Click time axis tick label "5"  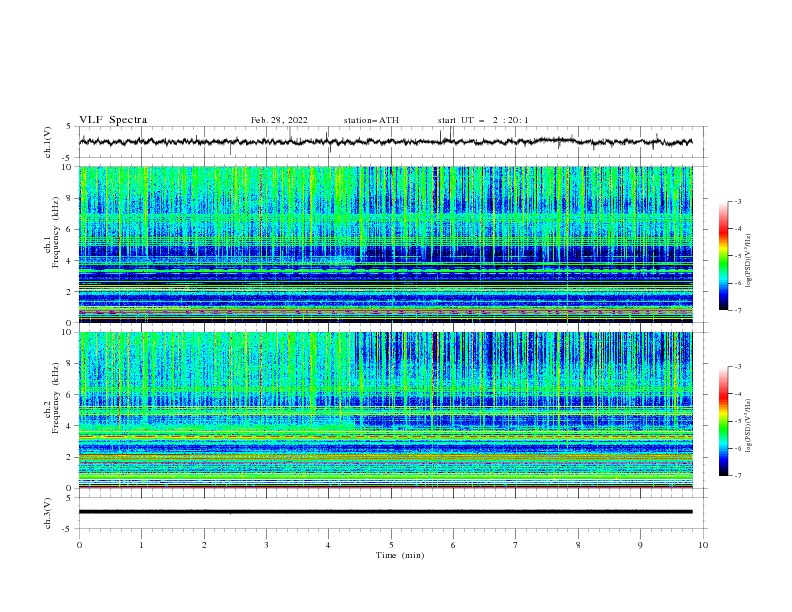(391, 545)
